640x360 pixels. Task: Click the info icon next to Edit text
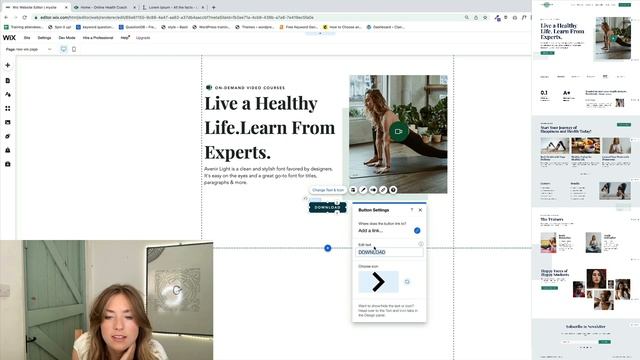[x=420, y=244]
